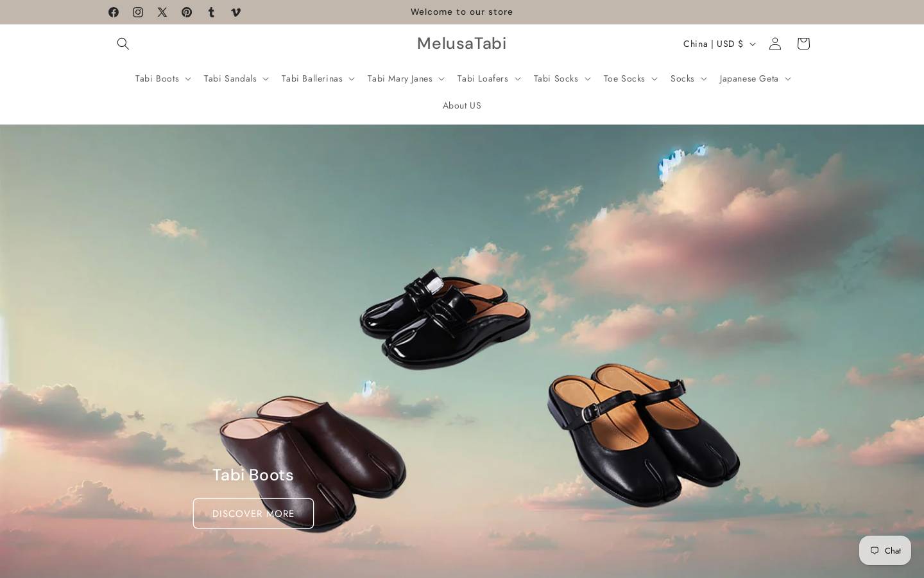Image resolution: width=924 pixels, height=578 pixels.
Task: Click the Welcome to our store announcement
Action: coord(462,12)
